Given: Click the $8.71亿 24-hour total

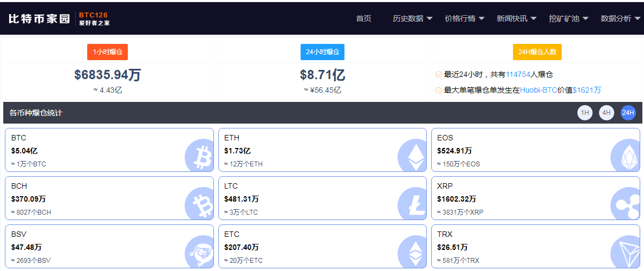Looking at the screenshot, I should [322, 75].
